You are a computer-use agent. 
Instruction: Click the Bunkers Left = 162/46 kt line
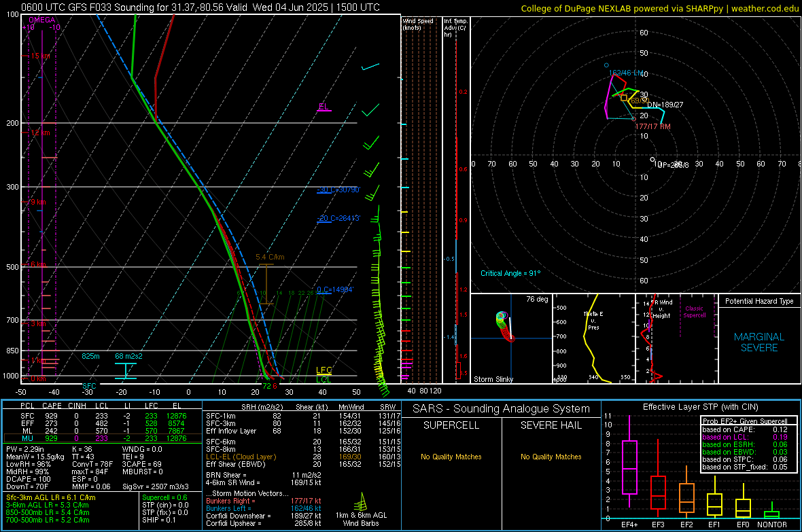click(264, 508)
